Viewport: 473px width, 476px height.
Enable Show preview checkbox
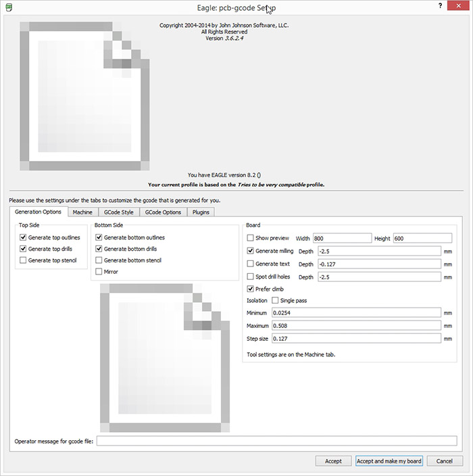point(250,238)
